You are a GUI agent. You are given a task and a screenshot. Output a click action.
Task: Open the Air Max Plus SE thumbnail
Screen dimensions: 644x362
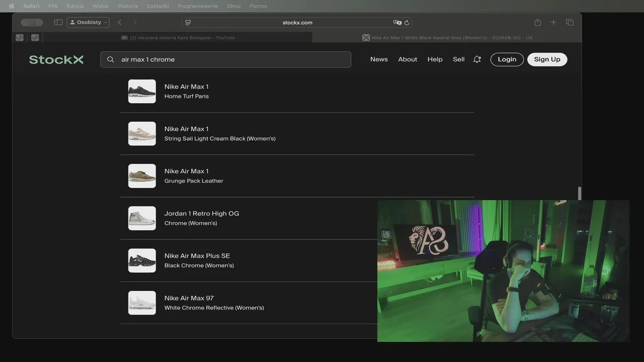tap(142, 260)
